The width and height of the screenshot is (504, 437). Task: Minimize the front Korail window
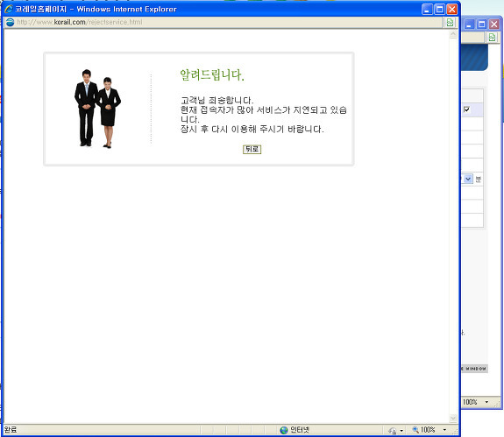click(x=427, y=10)
